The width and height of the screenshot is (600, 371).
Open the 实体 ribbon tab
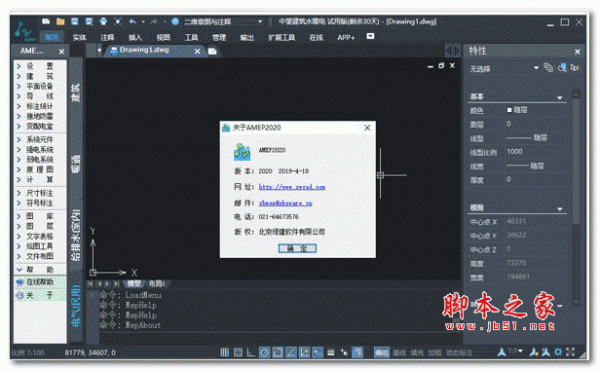pos(79,37)
